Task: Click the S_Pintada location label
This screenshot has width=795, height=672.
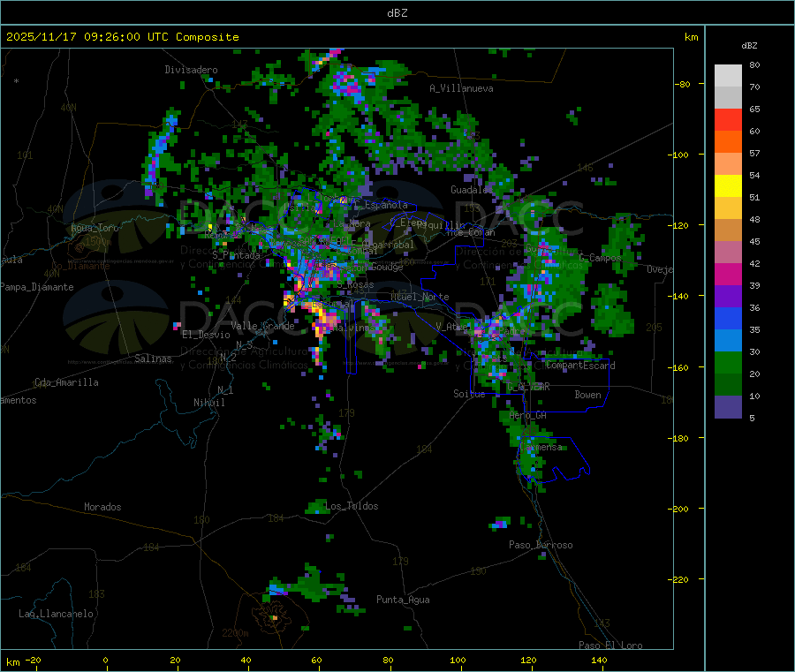Action: click(236, 255)
